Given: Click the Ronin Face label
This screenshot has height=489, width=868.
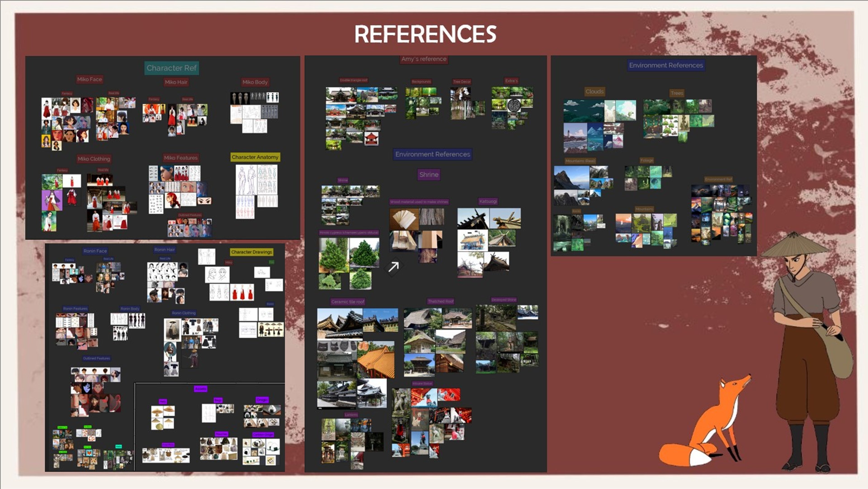Looking at the screenshot, I should (x=95, y=251).
